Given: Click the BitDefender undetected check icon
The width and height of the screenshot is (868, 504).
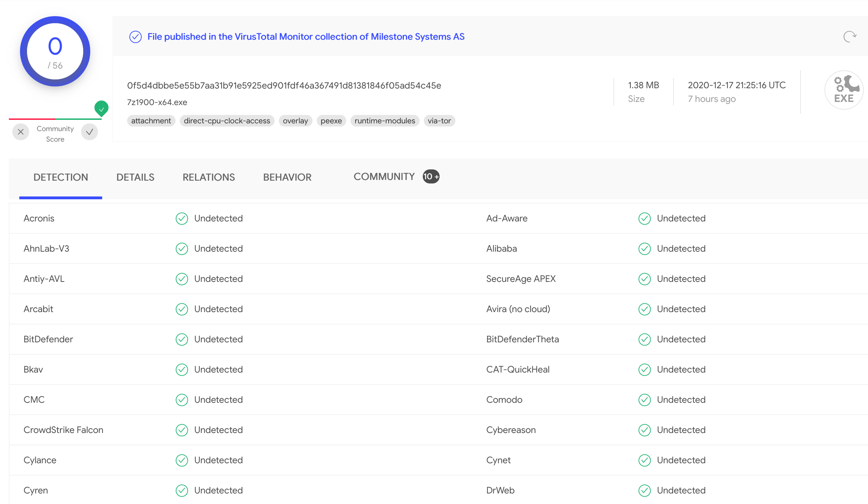Looking at the screenshot, I should click(x=182, y=339).
